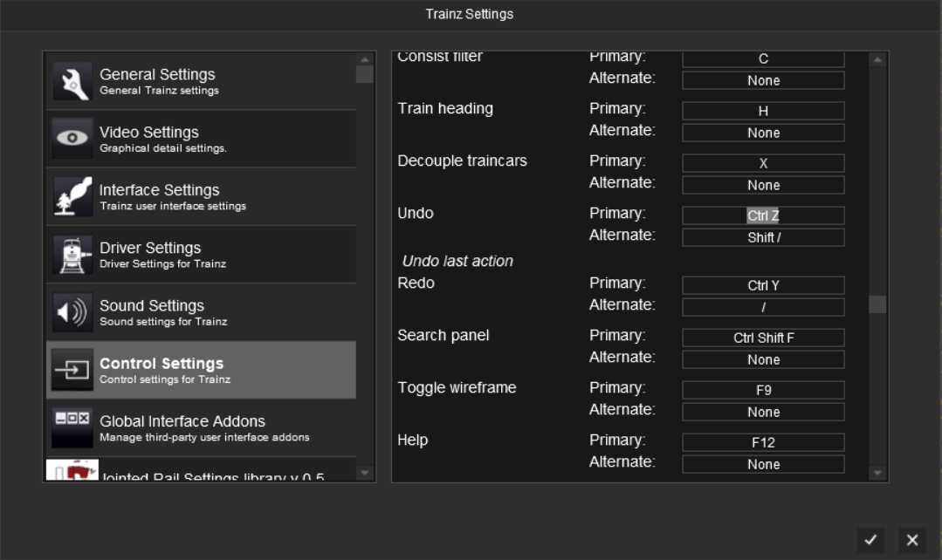Edit the Redo primary Ctrl Y binding

pyautogui.click(x=763, y=285)
